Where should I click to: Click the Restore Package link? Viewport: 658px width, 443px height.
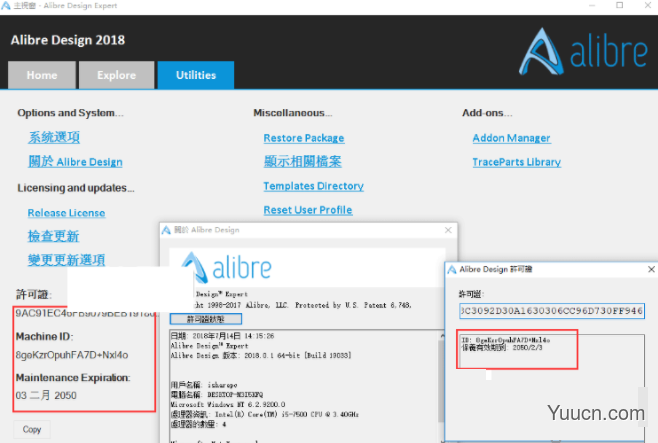304,138
